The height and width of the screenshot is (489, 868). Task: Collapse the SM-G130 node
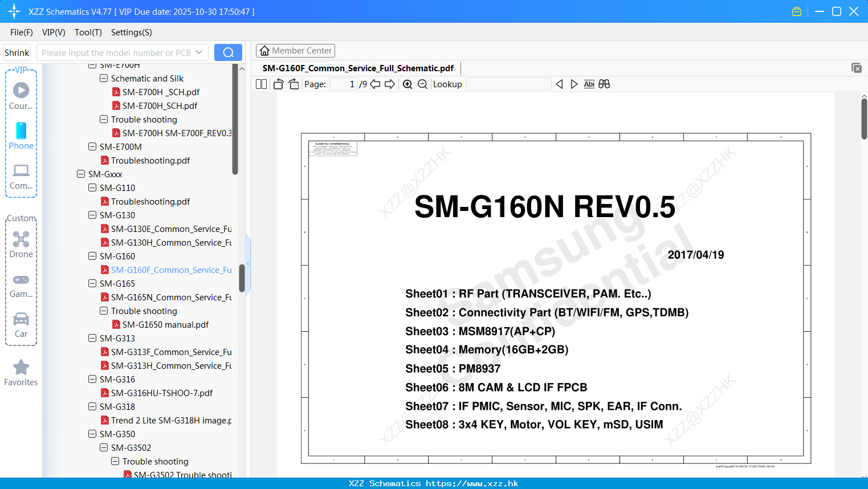[x=92, y=215]
